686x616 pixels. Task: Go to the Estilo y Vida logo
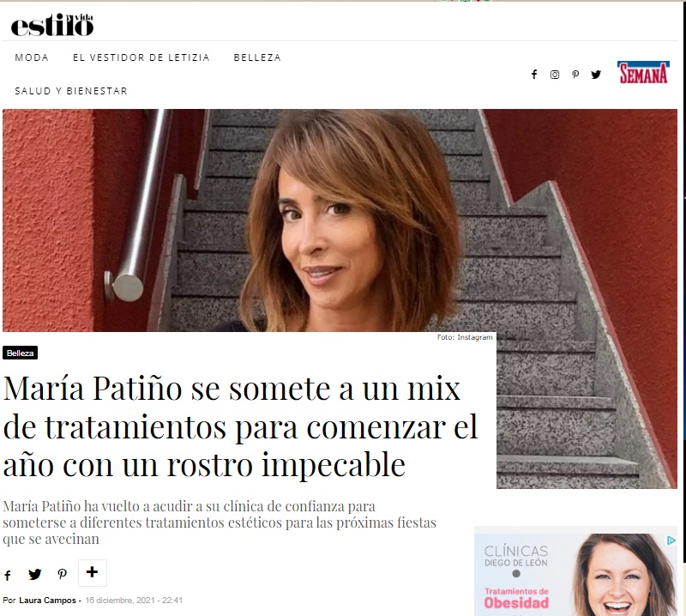pyautogui.click(x=52, y=25)
